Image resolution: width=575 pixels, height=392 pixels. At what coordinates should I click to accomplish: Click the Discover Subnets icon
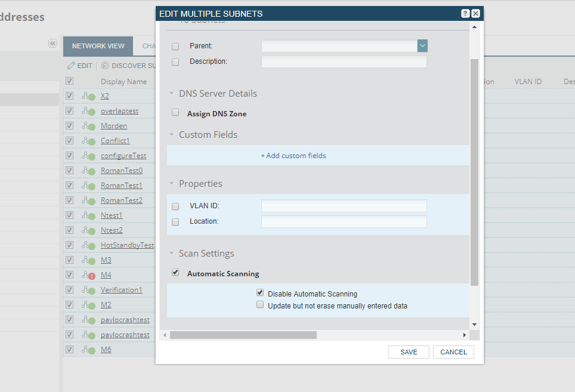105,66
